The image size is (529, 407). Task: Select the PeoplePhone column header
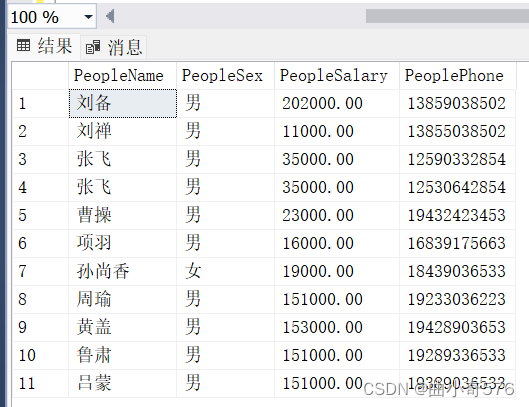(458, 76)
